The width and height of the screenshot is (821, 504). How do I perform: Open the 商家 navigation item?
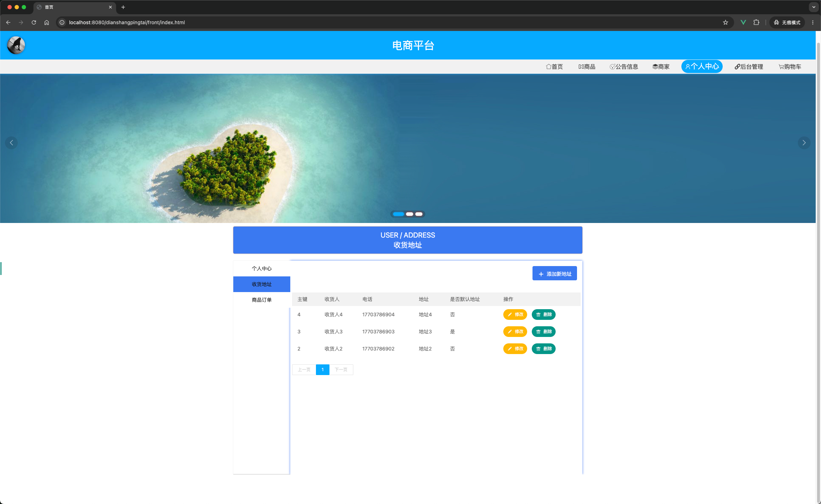[x=661, y=67]
